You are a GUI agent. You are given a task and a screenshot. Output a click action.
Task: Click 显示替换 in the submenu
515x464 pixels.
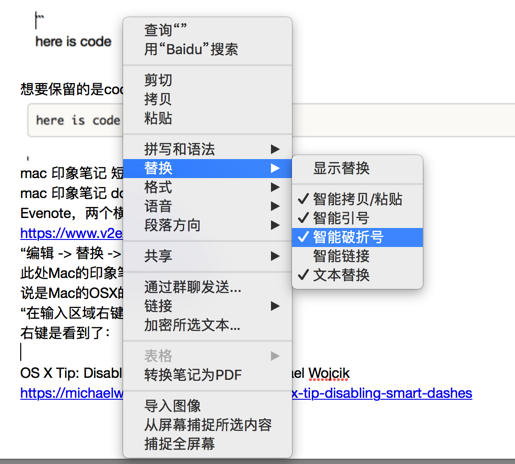click(x=357, y=168)
